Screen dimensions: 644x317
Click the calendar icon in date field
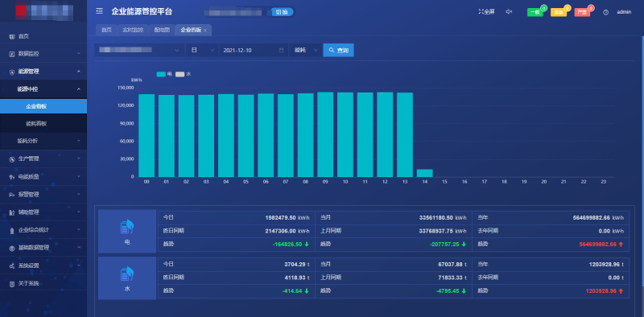click(x=281, y=50)
